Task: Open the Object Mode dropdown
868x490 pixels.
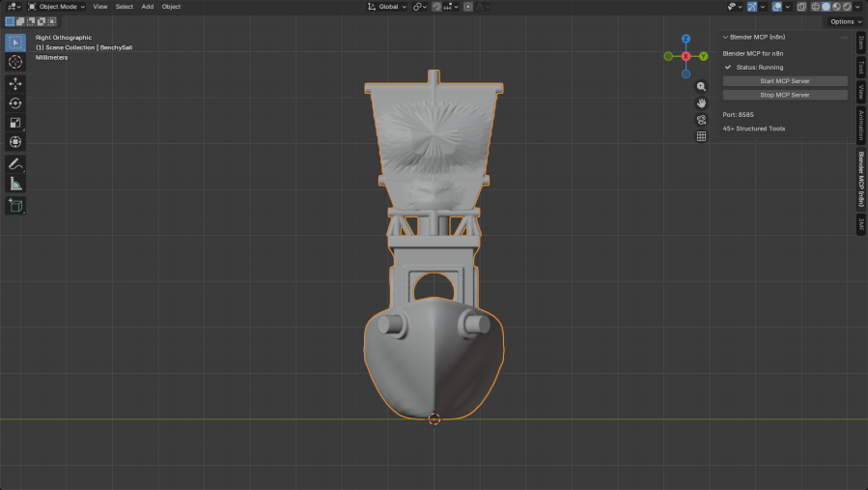Action: 56,7
